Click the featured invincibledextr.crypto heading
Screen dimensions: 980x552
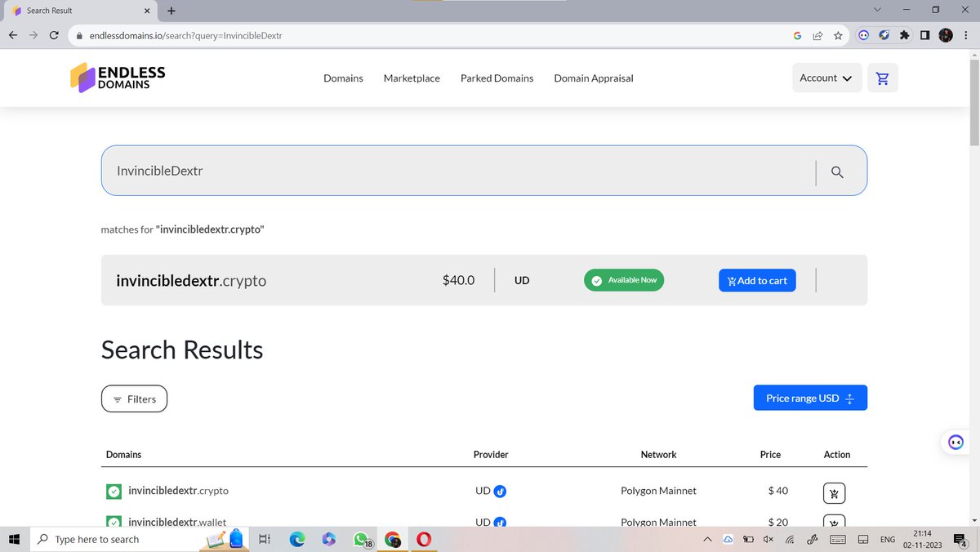point(191,280)
